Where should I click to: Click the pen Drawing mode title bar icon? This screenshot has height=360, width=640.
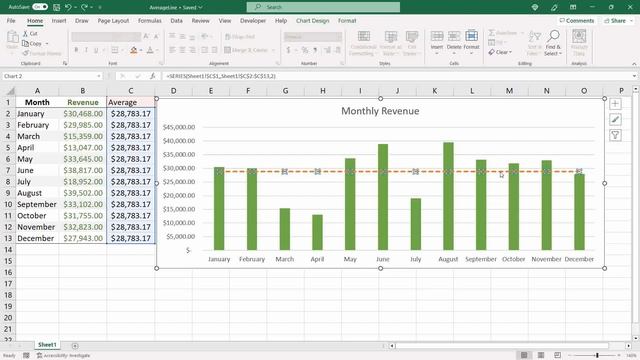(554, 7)
